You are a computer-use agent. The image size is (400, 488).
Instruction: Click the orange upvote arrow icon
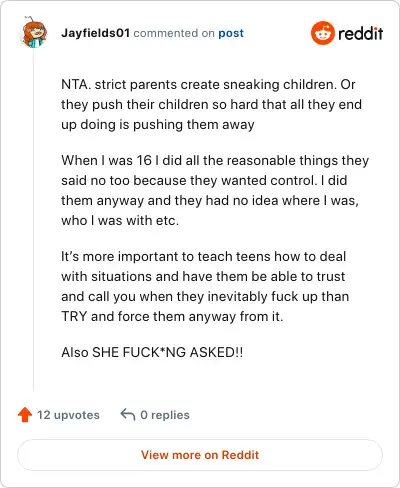(25, 415)
